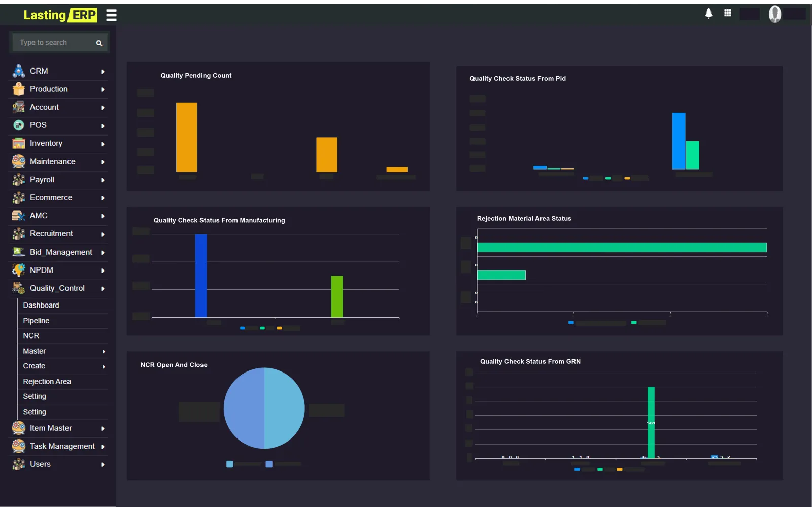Expand Inventory submenu arrow
Image resolution: width=812 pixels, height=507 pixels.
tap(103, 144)
